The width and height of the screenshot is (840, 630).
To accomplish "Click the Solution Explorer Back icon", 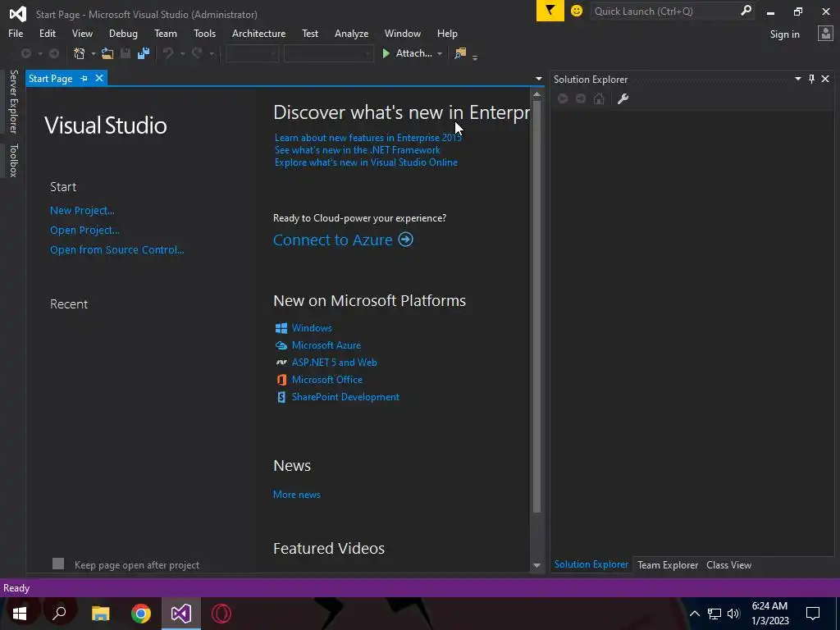I will 563,98.
